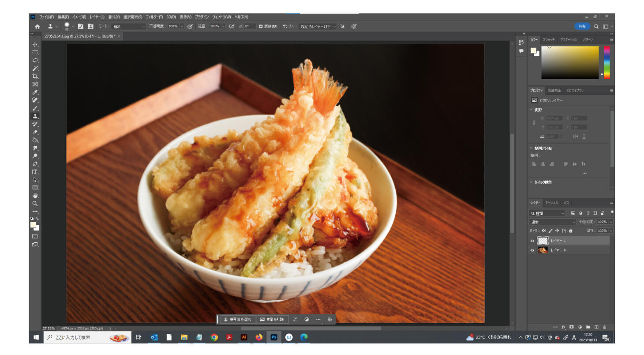Open the モード dropdown in options bar

pos(128,26)
